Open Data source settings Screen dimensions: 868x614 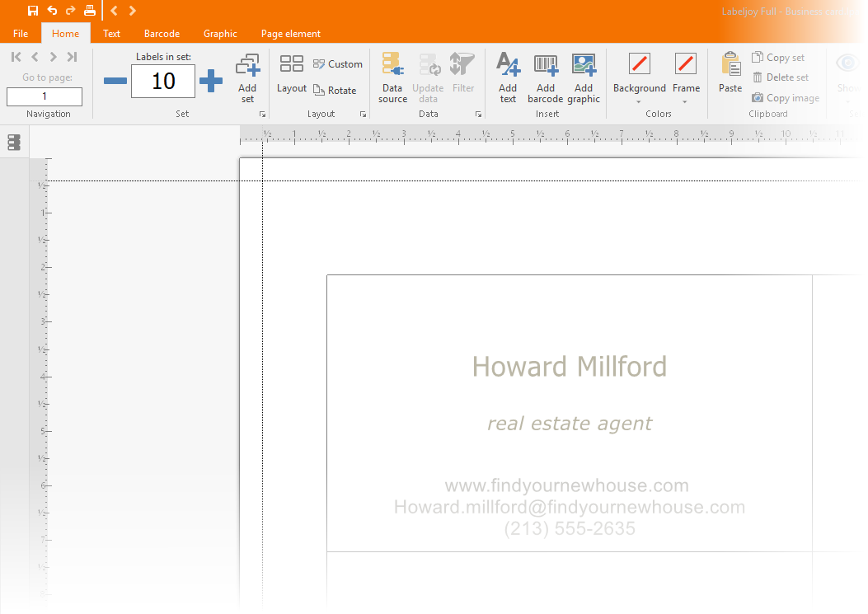392,78
